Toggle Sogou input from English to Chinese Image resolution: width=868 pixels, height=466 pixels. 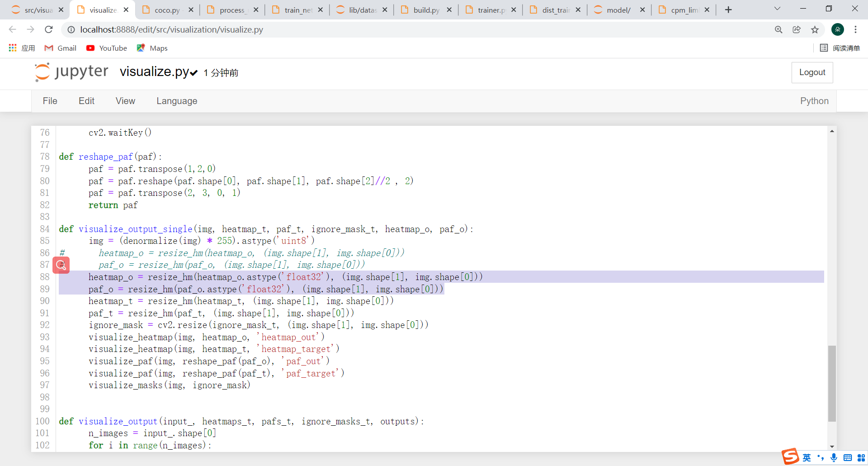tap(807, 458)
